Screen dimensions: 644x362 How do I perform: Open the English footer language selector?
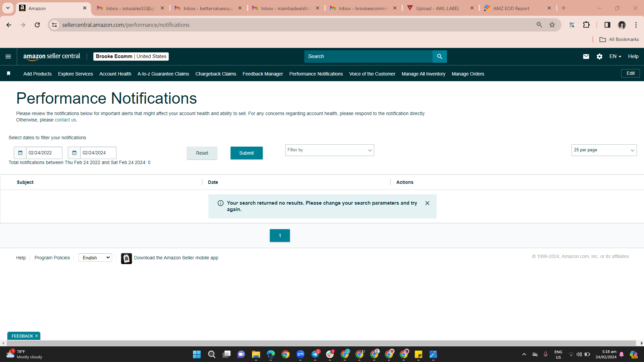point(95,258)
